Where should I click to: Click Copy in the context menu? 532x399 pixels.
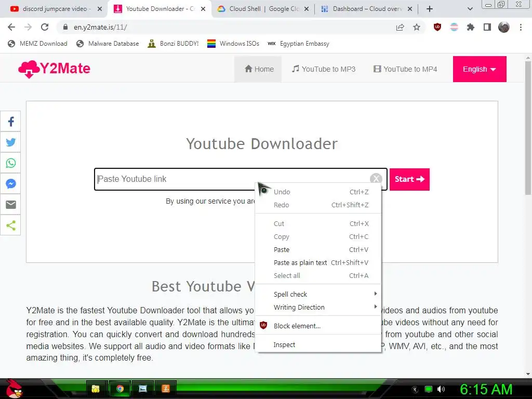click(x=318, y=236)
